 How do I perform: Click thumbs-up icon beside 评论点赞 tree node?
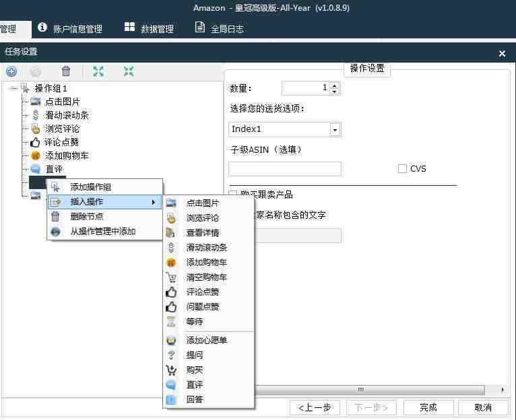click(35, 142)
